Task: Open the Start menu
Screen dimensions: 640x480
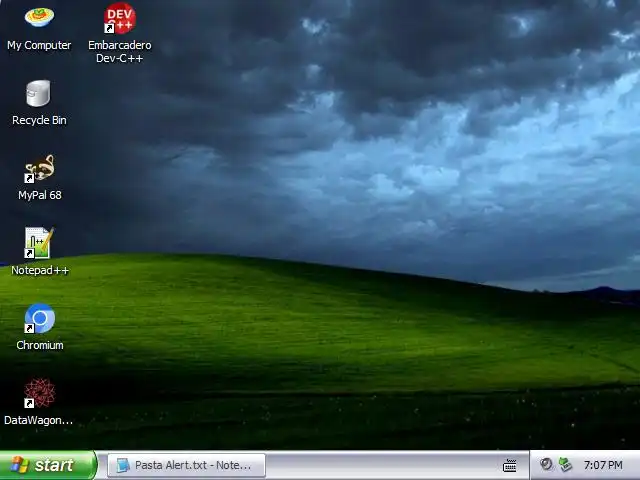Action: [48, 465]
